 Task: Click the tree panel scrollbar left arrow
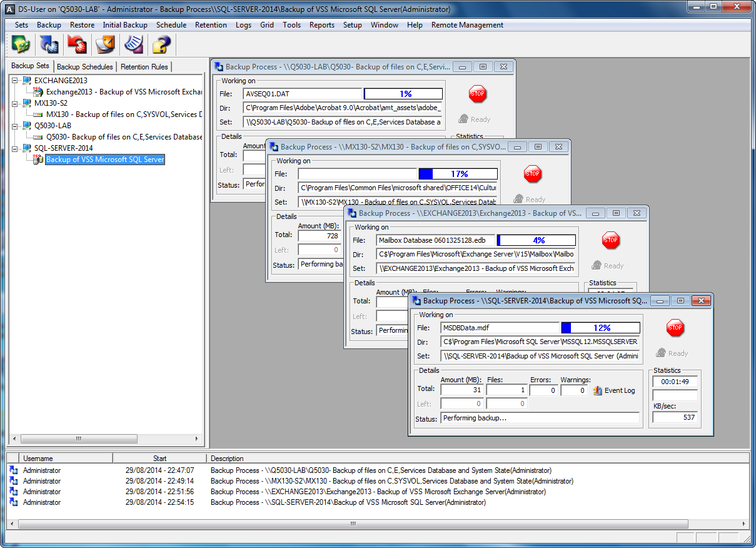pyautogui.click(x=16, y=439)
